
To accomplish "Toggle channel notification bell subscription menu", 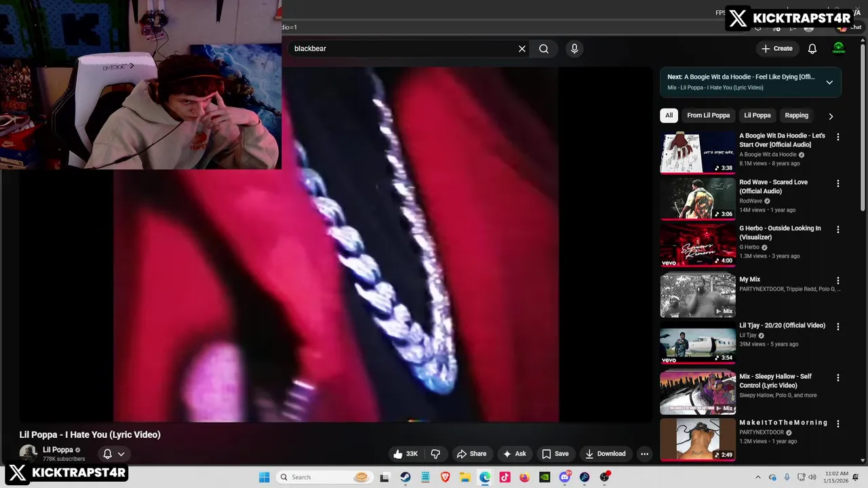I will click(113, 454).
